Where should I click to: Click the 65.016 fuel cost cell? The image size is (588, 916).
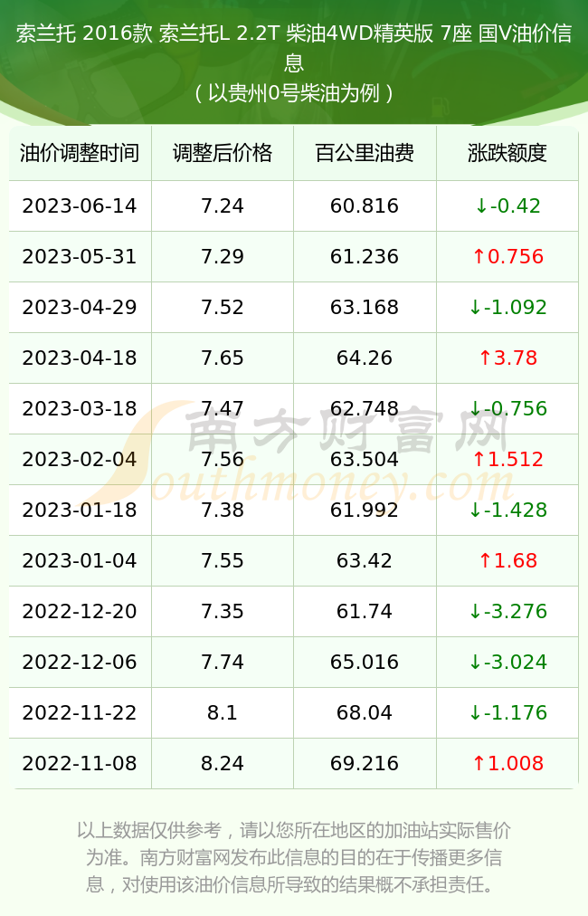tap(365, 662)
